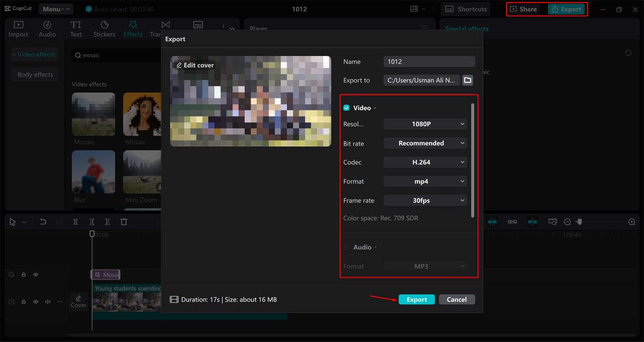
Task: Click the Delete left of playhead icon
Action: pos(92,222)
